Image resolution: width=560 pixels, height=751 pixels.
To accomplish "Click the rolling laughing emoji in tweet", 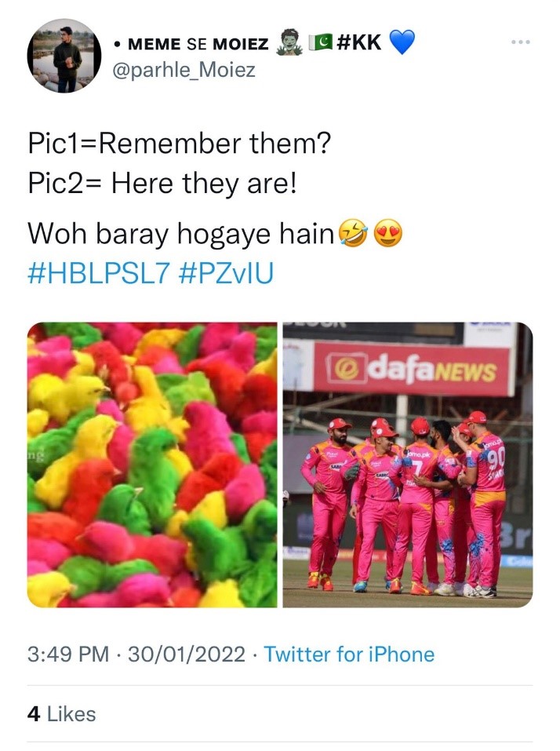I will click(353, 234).
